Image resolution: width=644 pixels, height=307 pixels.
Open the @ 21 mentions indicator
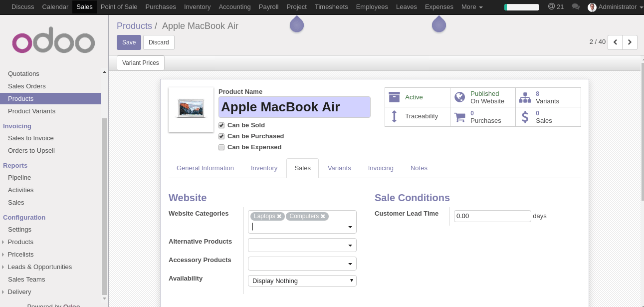556,6
